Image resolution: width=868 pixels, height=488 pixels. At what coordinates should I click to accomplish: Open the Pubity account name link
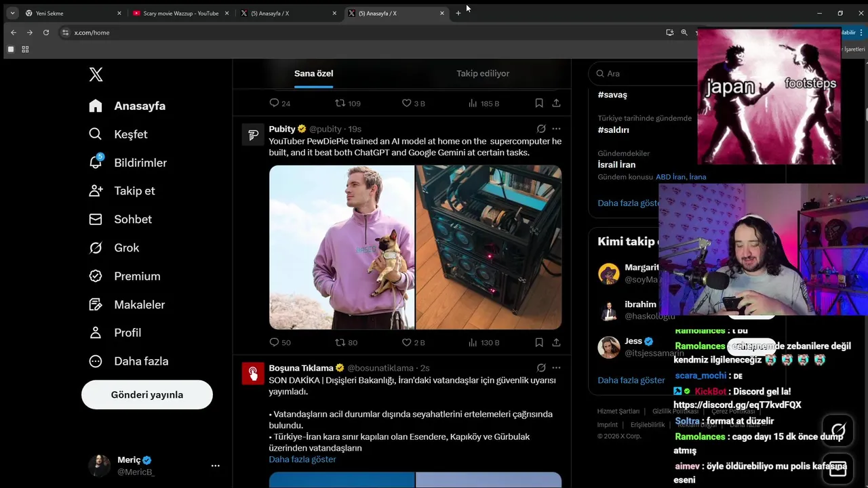point(282,129)
